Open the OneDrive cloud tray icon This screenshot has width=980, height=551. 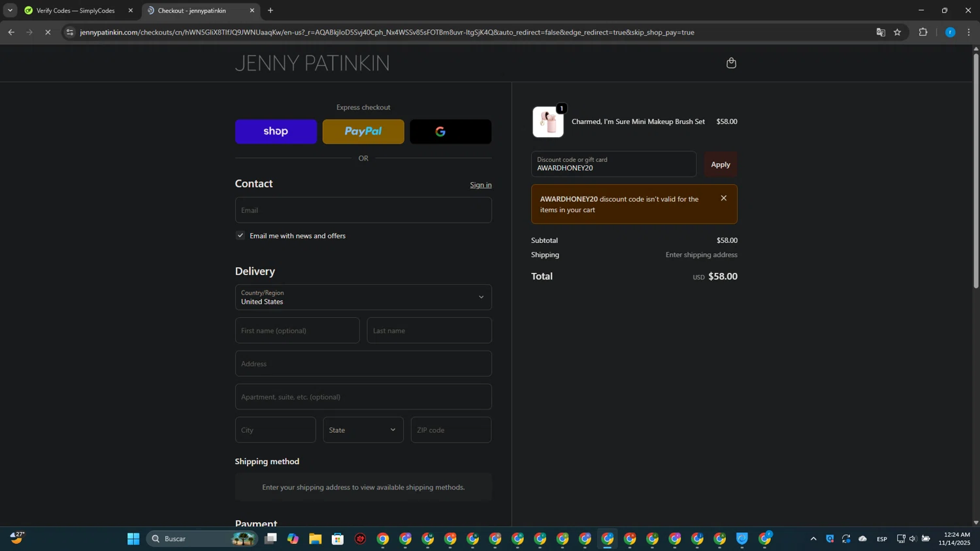(862, 539)
